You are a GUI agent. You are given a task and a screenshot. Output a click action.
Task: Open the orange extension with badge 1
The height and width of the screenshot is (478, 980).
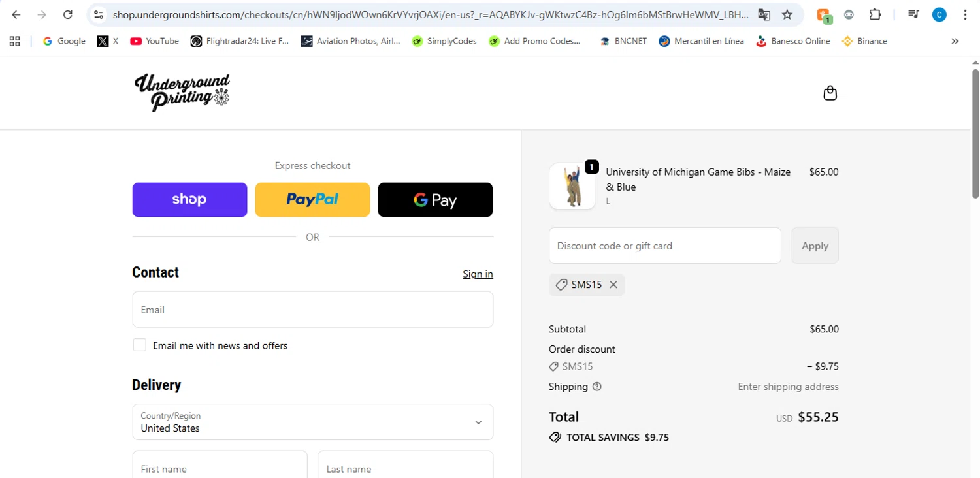[x=823, y=15]
